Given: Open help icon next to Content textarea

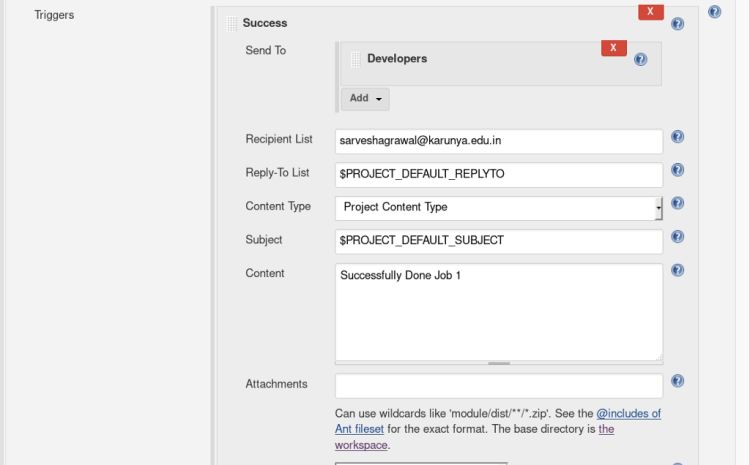Looking at the screenshot, I should (x=677, y=270).
